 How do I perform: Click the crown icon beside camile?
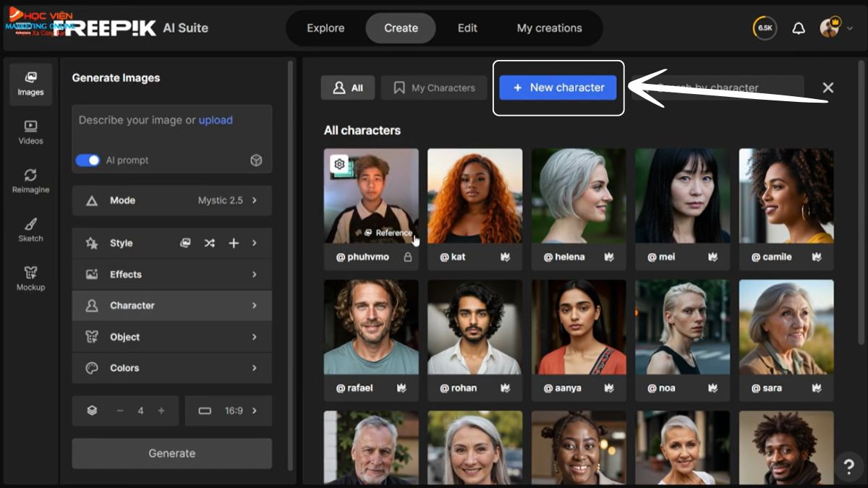click(817, 257)
